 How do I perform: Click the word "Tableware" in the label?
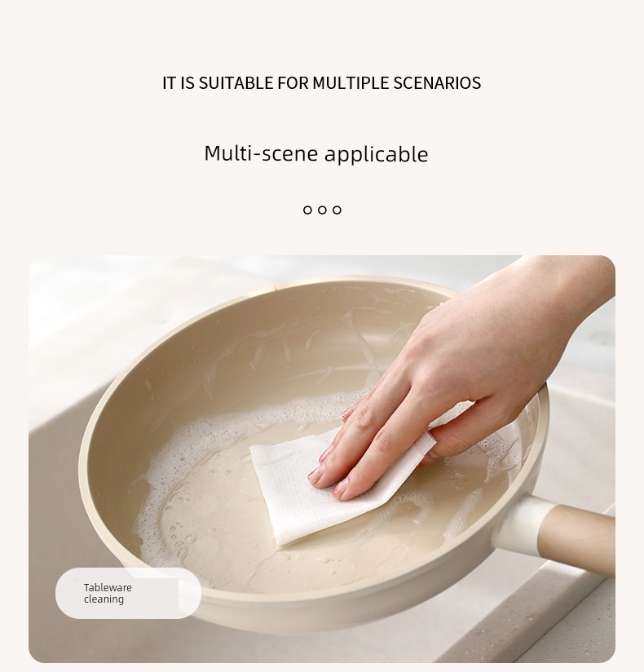[x=108, y=587]
